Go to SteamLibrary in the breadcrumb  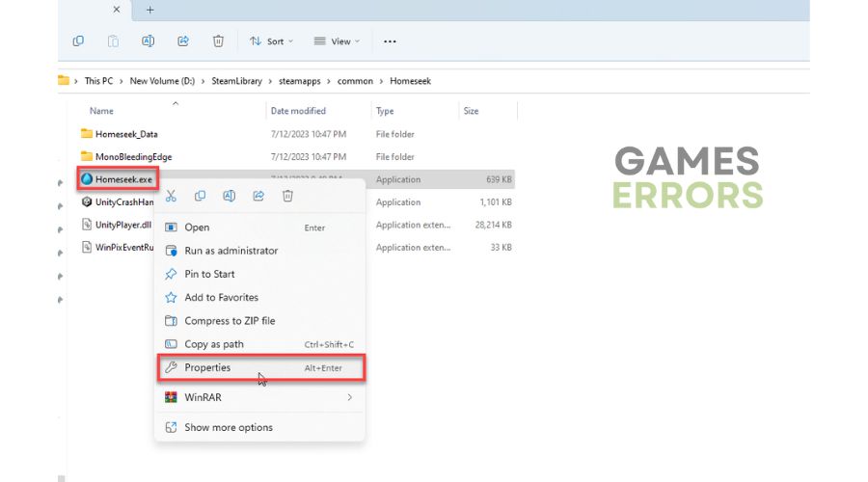coord(237,81)
